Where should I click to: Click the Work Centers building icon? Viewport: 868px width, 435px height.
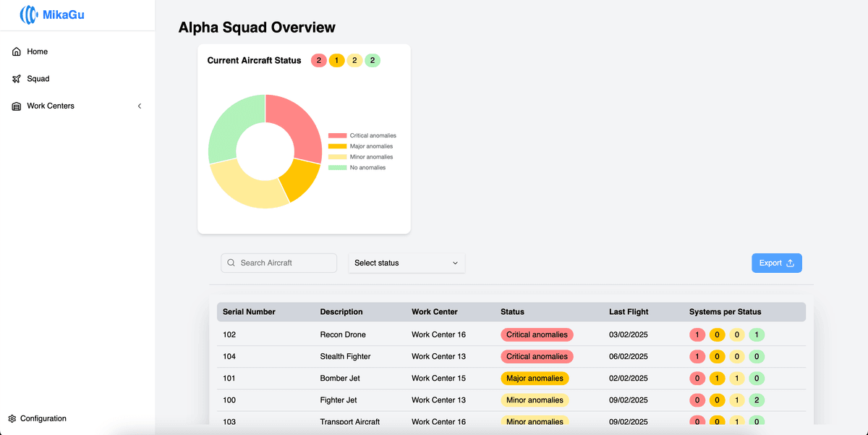point(17,106)
